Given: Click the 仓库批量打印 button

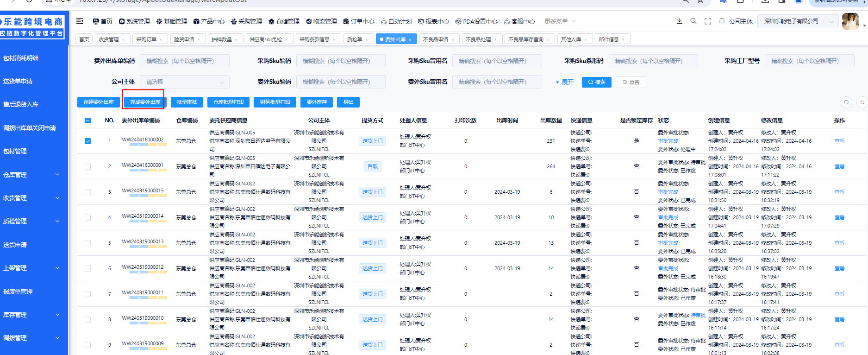Looking at the screenshot, I should pyautogui.click(x=229, y=102).
